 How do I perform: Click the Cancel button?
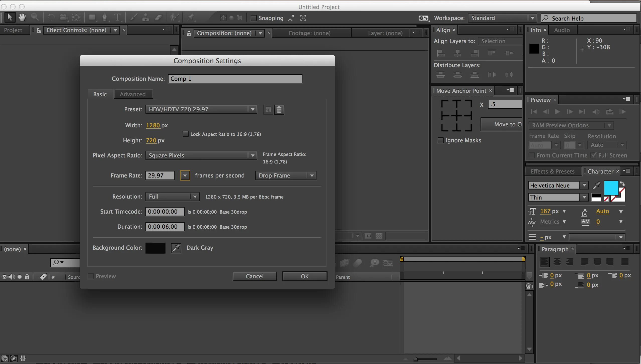pyautogui.click(x=255, y=276)
